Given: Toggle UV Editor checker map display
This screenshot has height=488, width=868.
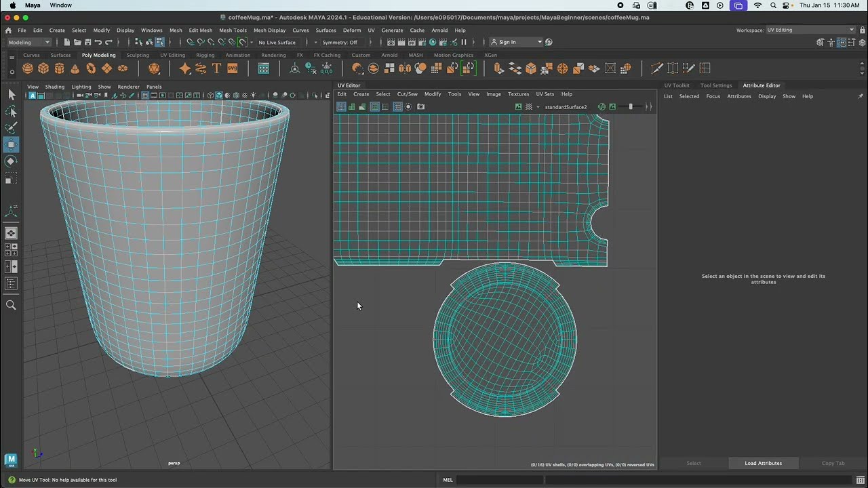Looking at the screenshot, I should (529, 107).
